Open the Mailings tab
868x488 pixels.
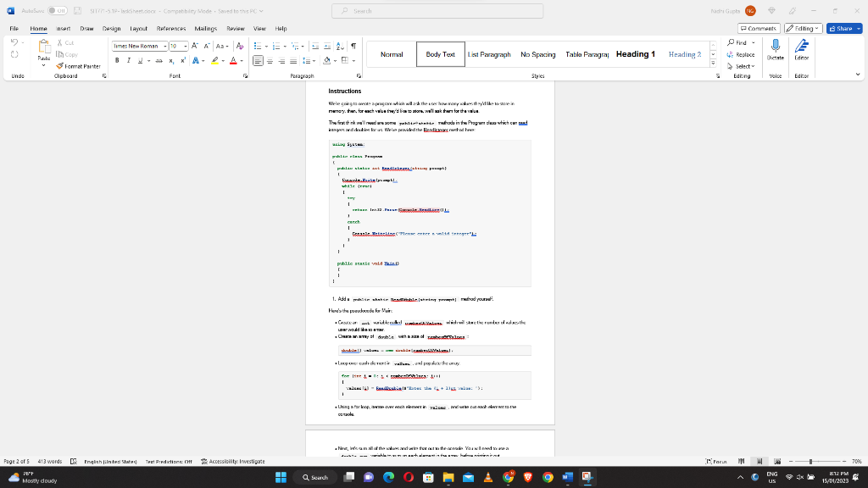(205, 28)
